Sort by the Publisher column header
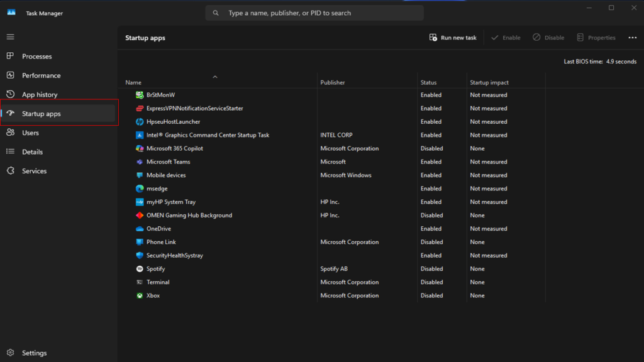 333,82
